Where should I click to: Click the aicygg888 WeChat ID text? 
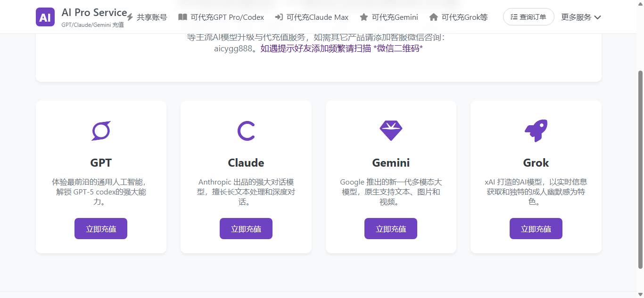[233, 48]
